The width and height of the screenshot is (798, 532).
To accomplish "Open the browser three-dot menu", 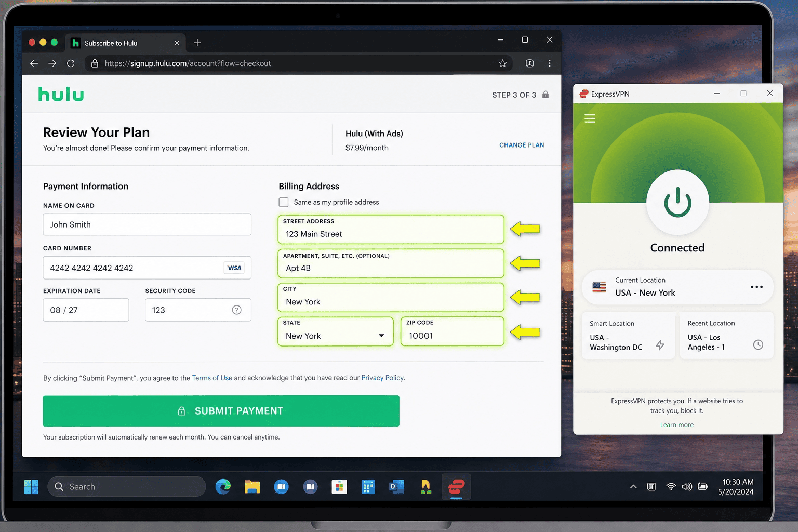I will (x=550, y=63).
